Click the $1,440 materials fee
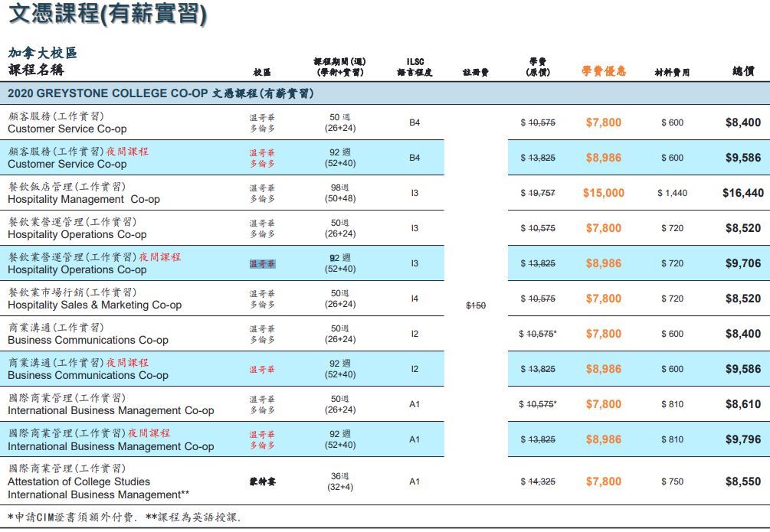Image resolution: width=770 pixels, height=532 pixels. click(672, 193)
